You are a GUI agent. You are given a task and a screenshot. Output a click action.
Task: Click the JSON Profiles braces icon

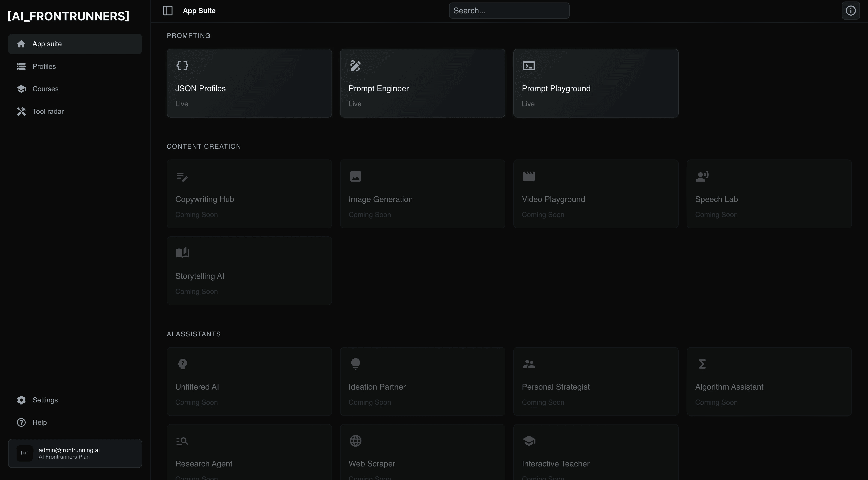click(182, 65)
